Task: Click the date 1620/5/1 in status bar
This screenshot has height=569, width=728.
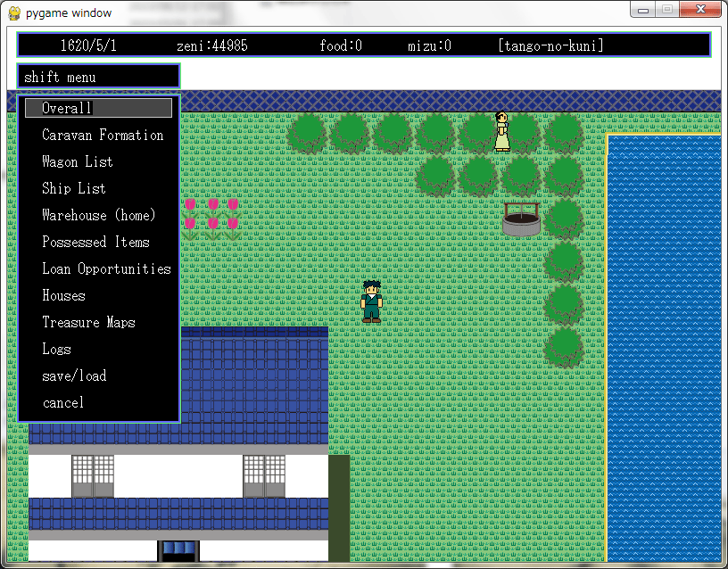Action: [88, 45]
